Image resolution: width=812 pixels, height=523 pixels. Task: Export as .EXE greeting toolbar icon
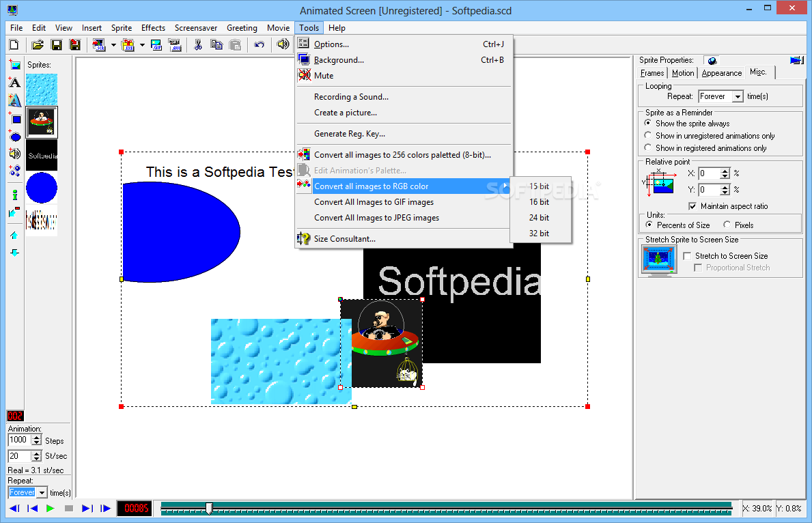coord(128,45)
